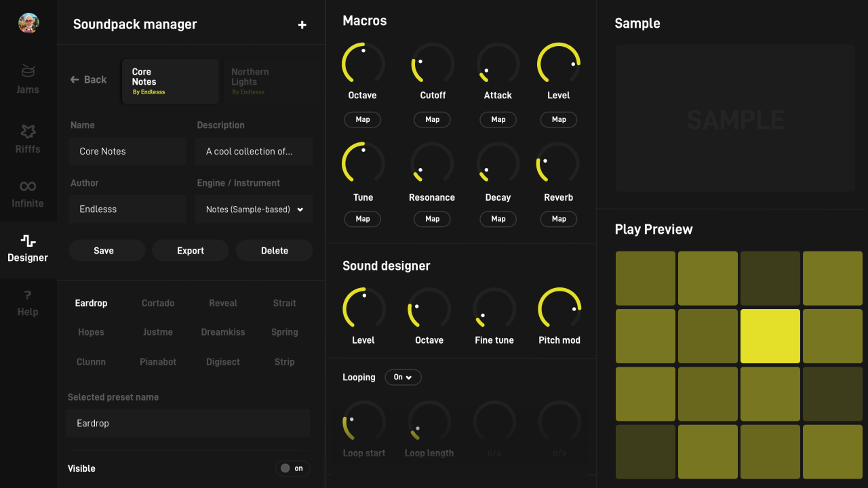Select the Core Notes soundpack tab
The width and height of the screenshot is (868, 488).
(x=170, y=81)
